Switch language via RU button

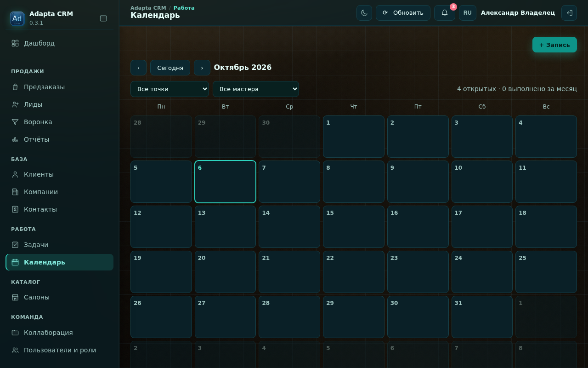[x=468, y=13]
